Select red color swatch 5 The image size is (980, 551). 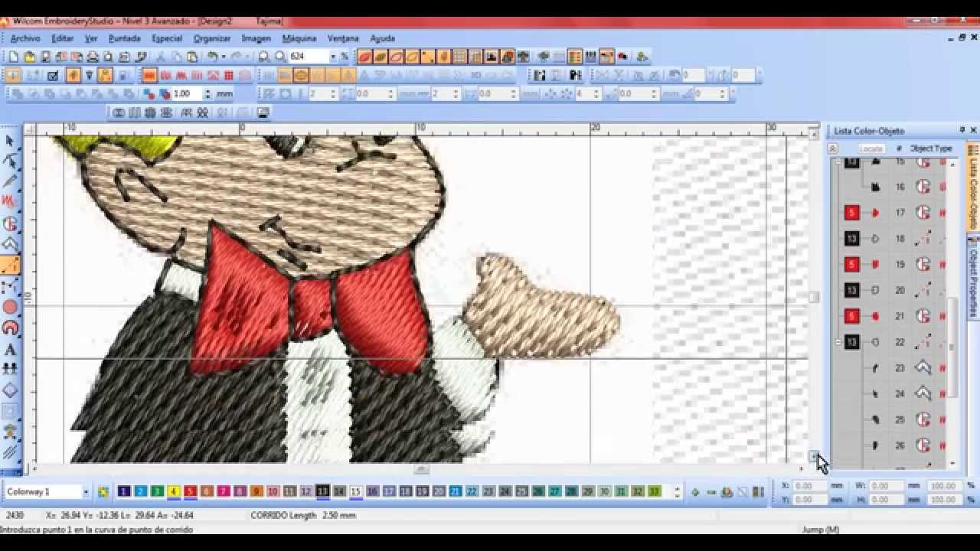pos(190,491)
